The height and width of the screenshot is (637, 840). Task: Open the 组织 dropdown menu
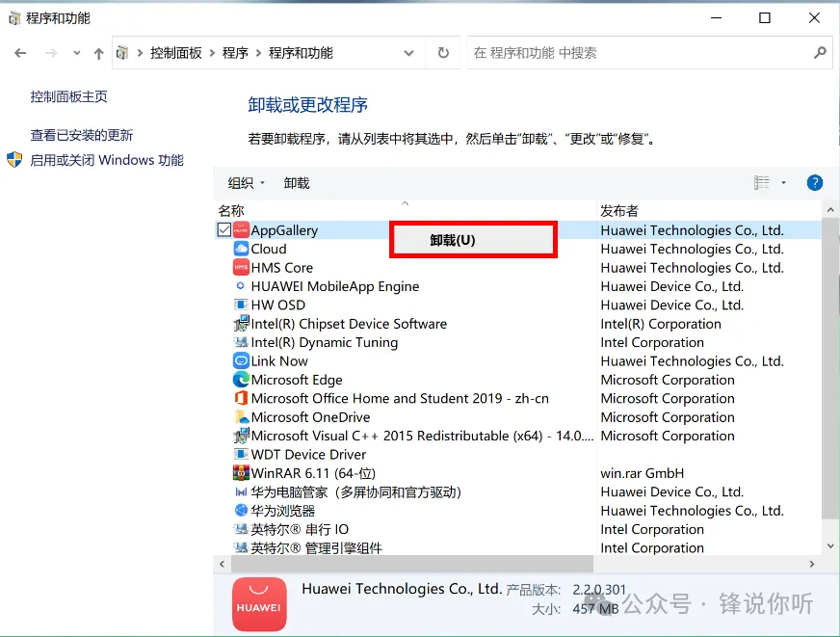pyautogui.click(x=246, y=183)
